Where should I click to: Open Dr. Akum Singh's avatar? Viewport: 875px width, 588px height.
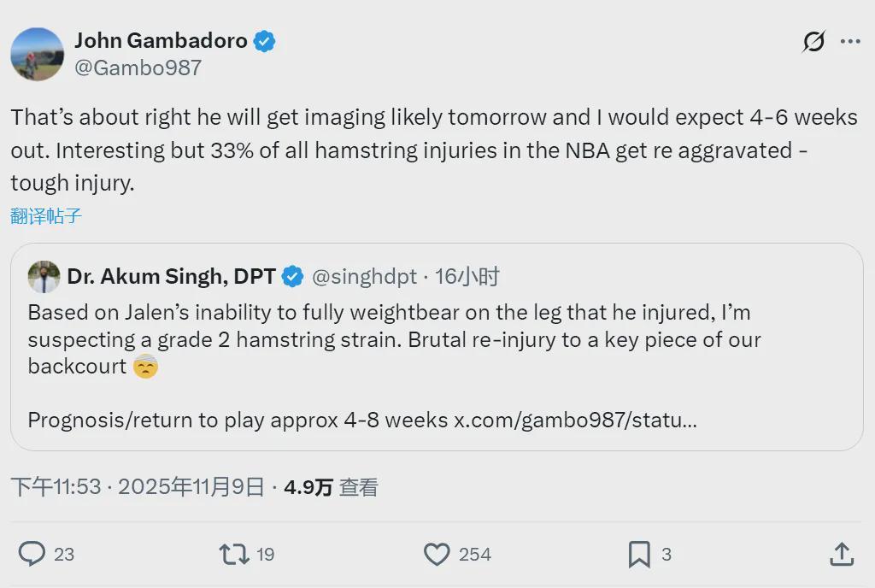coord(44,277)
